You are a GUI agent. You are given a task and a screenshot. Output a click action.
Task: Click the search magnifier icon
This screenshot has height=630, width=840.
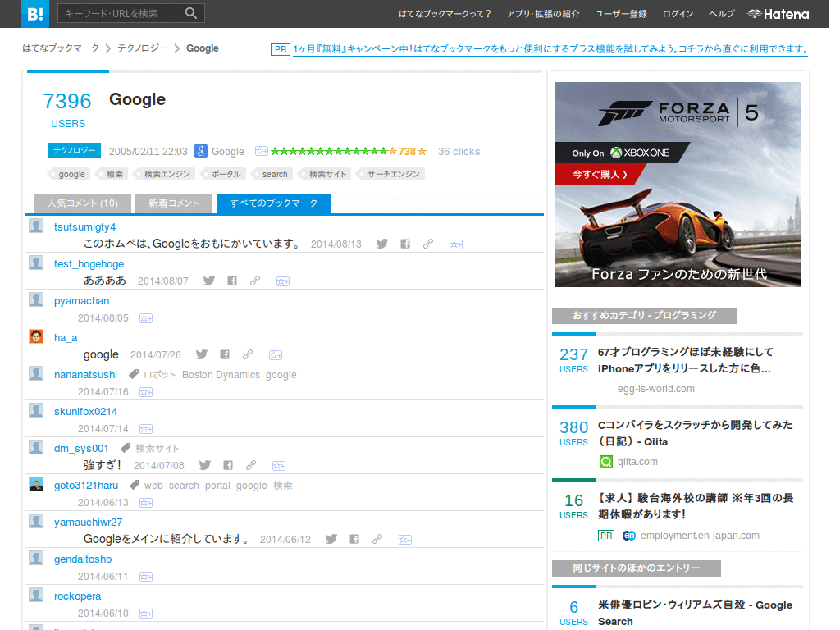pos(190,13)
